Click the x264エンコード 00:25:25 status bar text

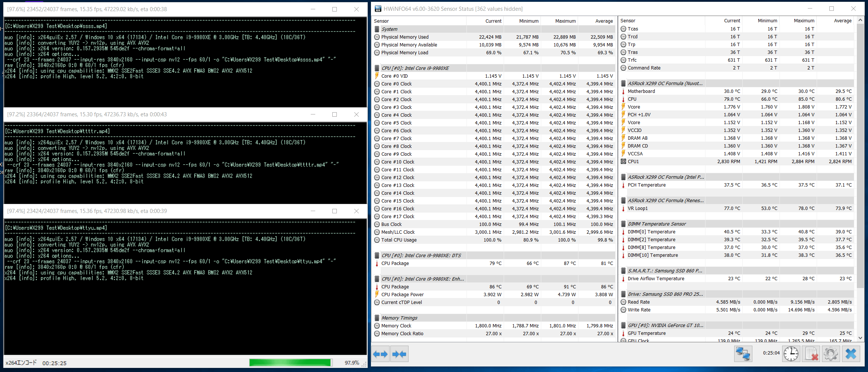pyautogui.click(x=36, y=363)
